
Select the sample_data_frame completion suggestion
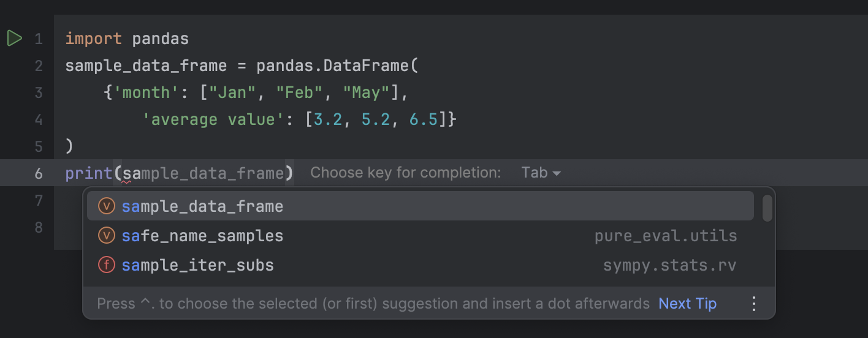tap(202, 206)
